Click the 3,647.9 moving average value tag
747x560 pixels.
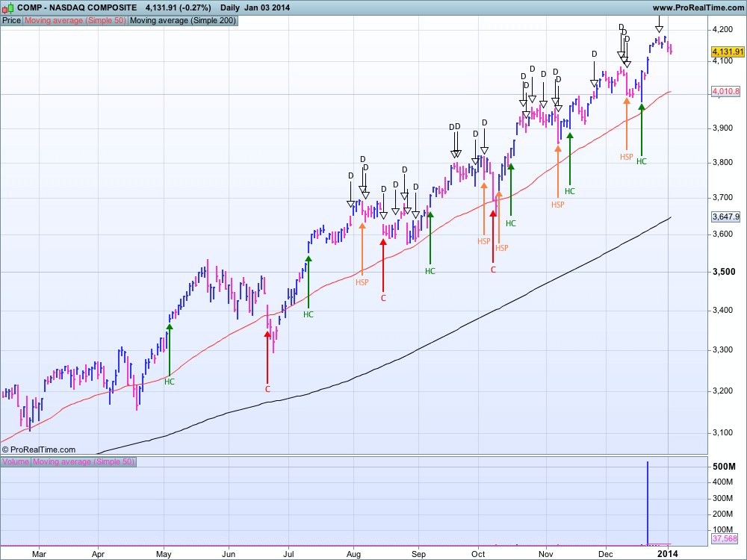[727, 217]
